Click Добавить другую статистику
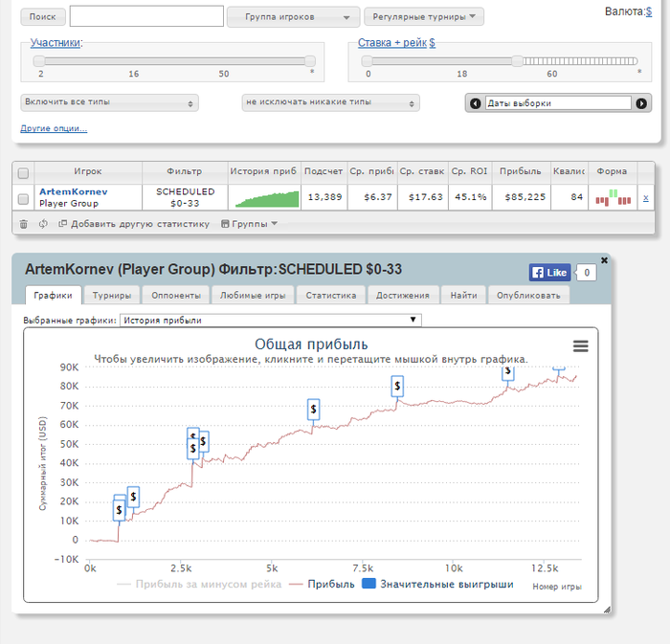This screenshot has height=644, width=670. (134, 224)
